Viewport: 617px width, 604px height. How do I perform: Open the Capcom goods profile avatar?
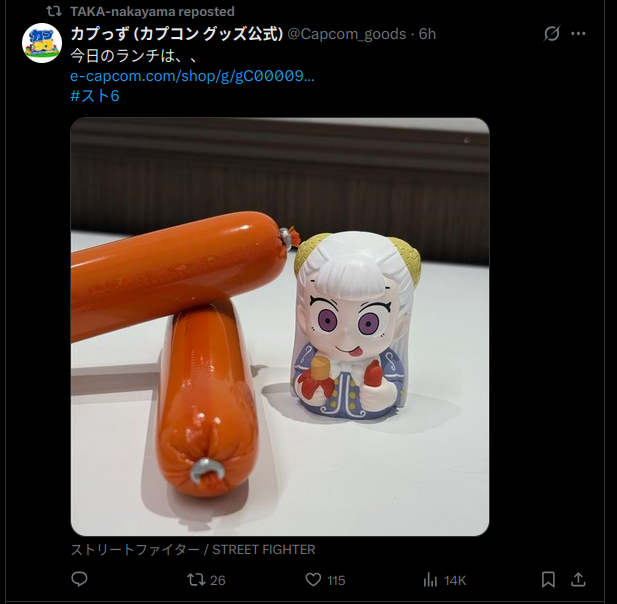(x=42, y=43)
